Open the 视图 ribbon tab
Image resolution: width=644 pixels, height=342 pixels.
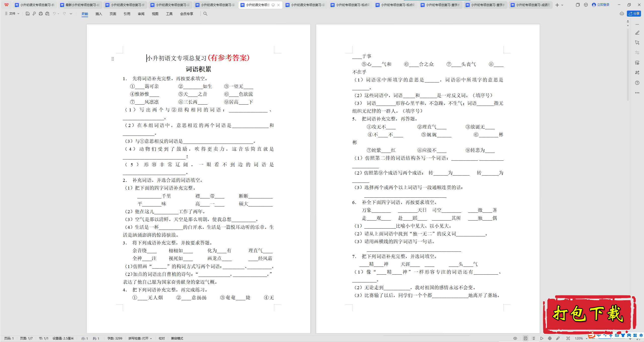155,14
